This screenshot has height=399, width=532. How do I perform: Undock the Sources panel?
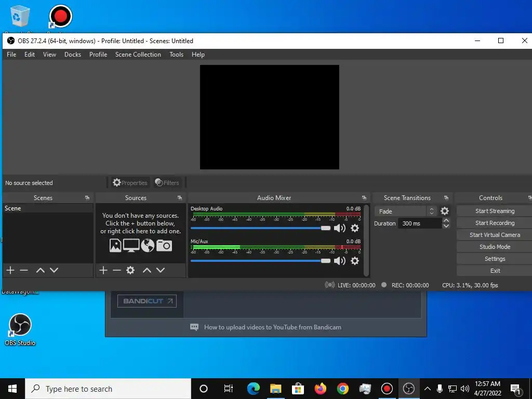coord(179,198)
